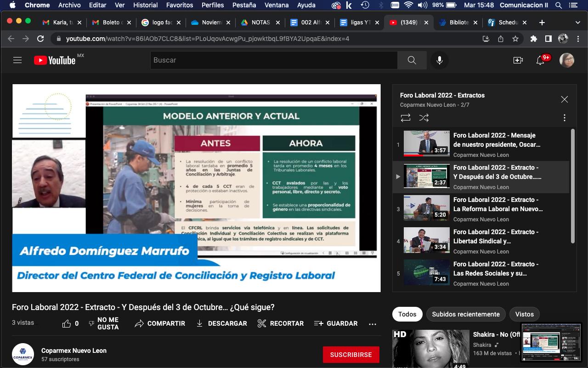Reload the page in Chrome
Viewport: 588px width, 368px height.
coord(40,39)
